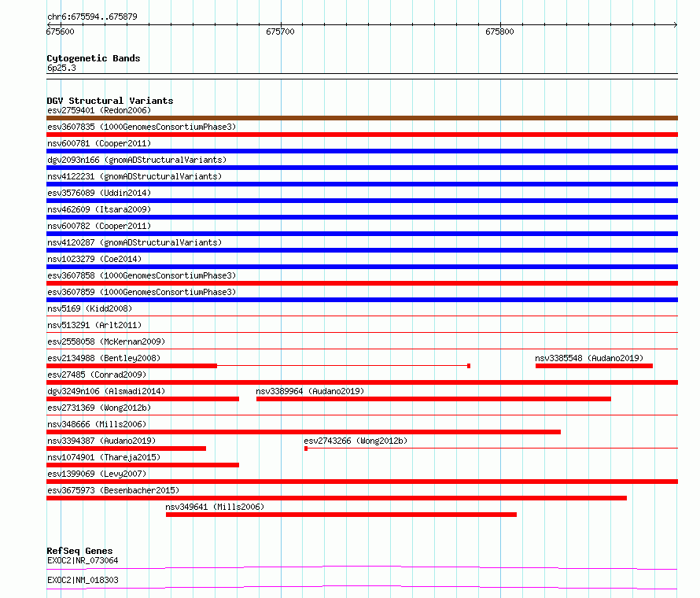Select the nsv349641 Mills2006 red bar

(x=341, y=515)
